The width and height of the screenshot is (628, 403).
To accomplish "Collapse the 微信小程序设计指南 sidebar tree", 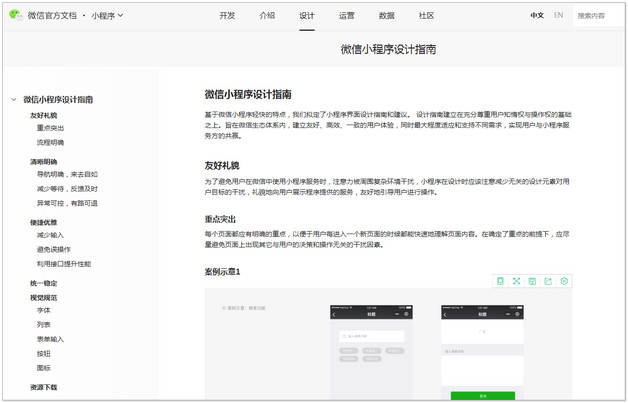I will coord(14,99).
